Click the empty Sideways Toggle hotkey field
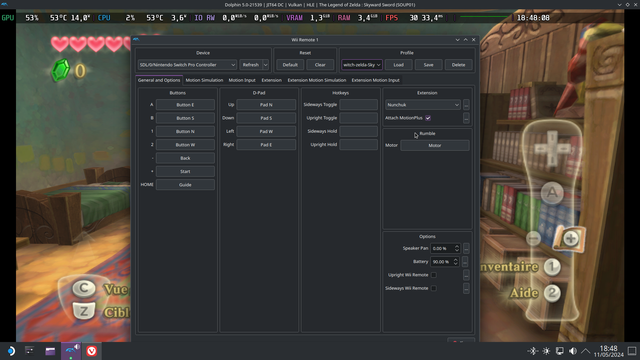This screenshot has width=640, height=360. 358,105
